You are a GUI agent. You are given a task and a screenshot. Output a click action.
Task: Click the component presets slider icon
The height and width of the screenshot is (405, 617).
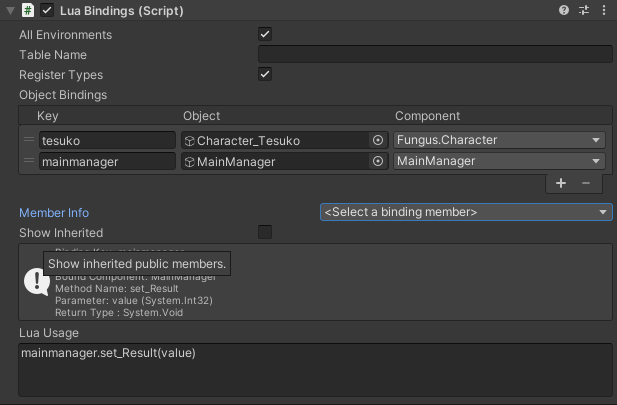[583, 10]
